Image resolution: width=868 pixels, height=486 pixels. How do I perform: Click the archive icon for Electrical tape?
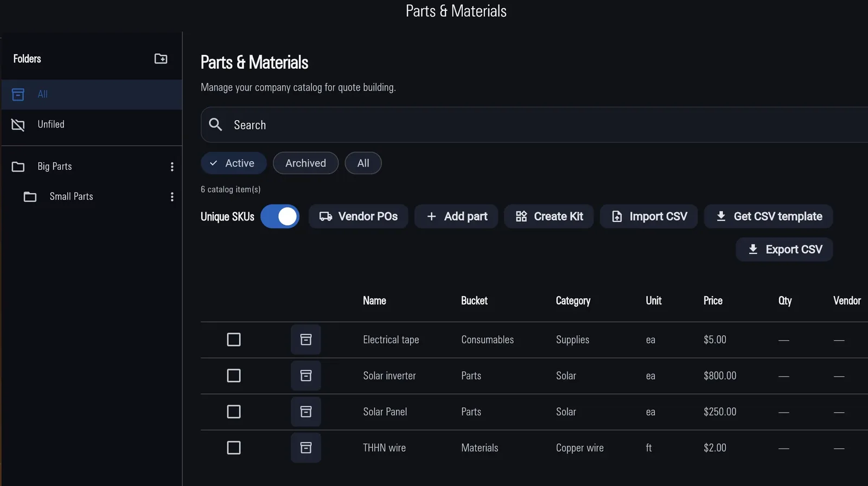tap(306, 340)
